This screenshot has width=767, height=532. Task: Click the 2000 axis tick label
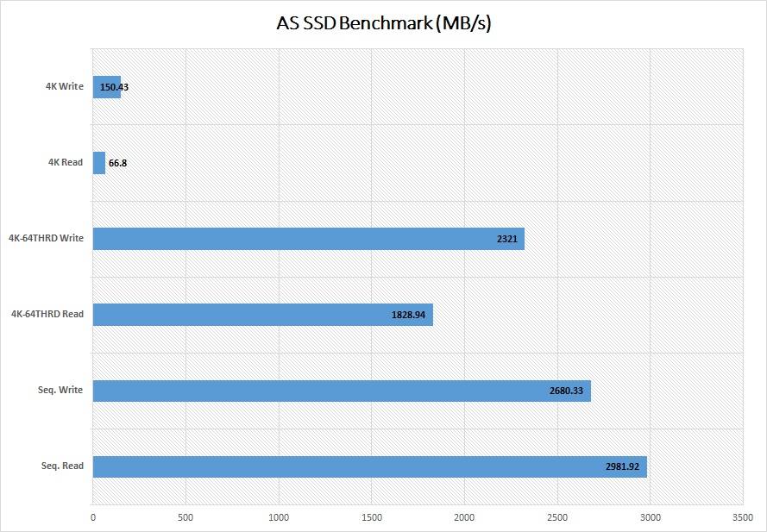click(464, 518)
